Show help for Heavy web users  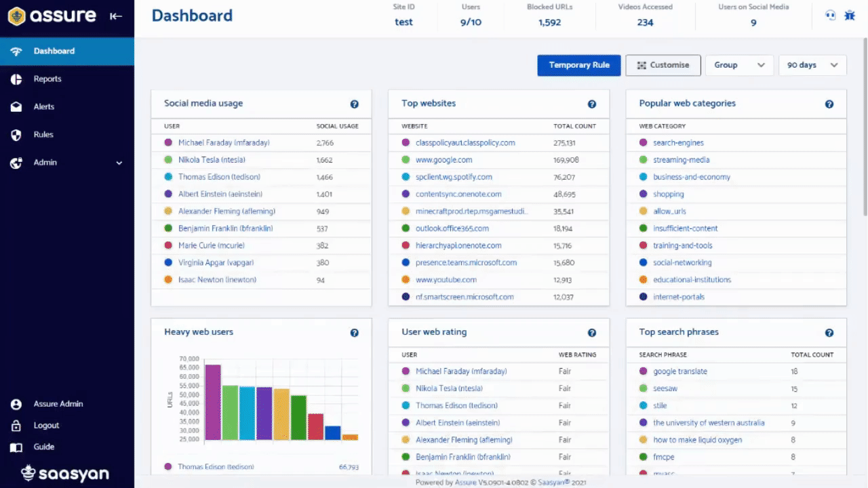(354, 333)
